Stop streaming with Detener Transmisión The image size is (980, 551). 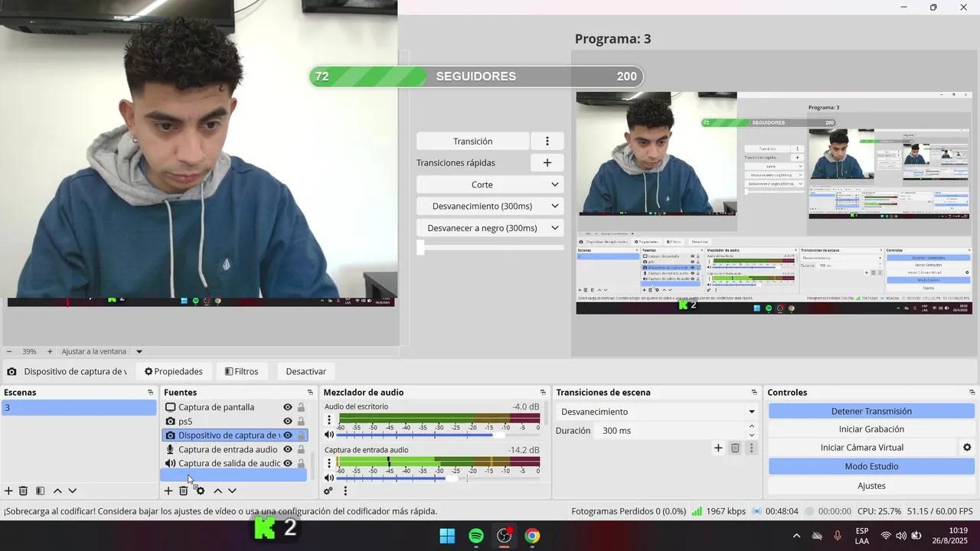(871, 411)
